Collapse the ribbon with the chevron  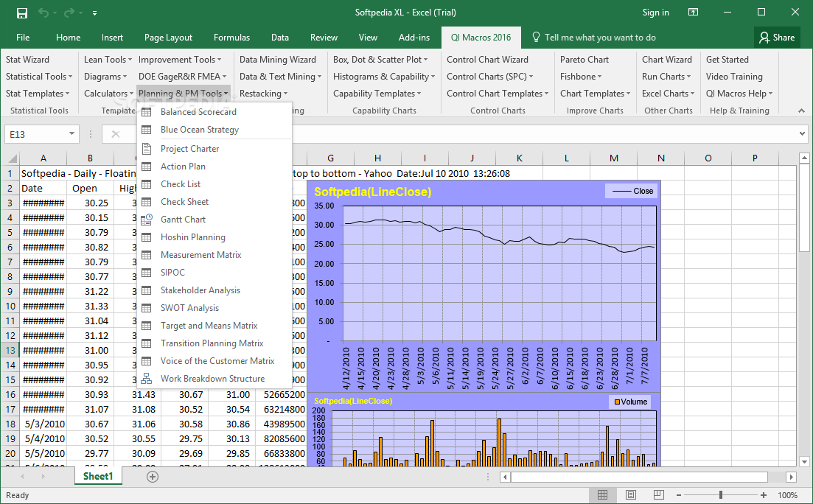coord(802,111)
